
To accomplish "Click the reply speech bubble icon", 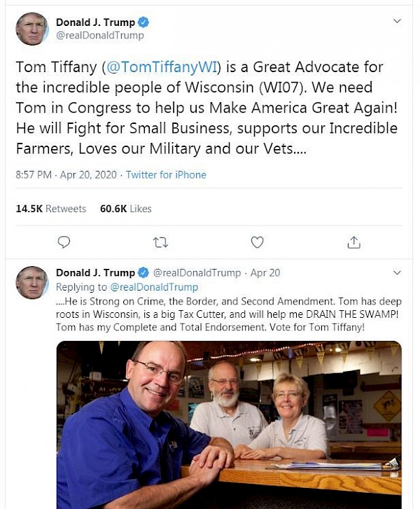I will (x=64, y=242).
